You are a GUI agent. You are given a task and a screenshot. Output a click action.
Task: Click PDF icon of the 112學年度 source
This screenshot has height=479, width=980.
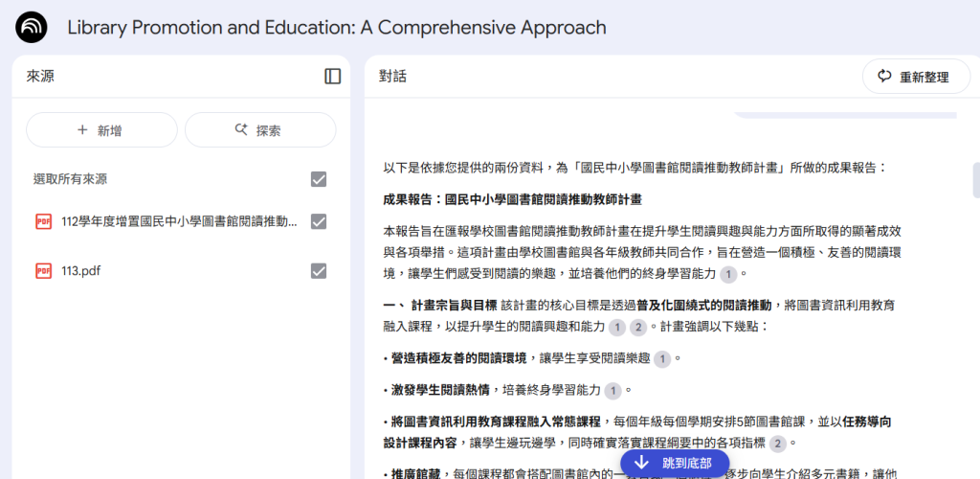pos(43,221)
